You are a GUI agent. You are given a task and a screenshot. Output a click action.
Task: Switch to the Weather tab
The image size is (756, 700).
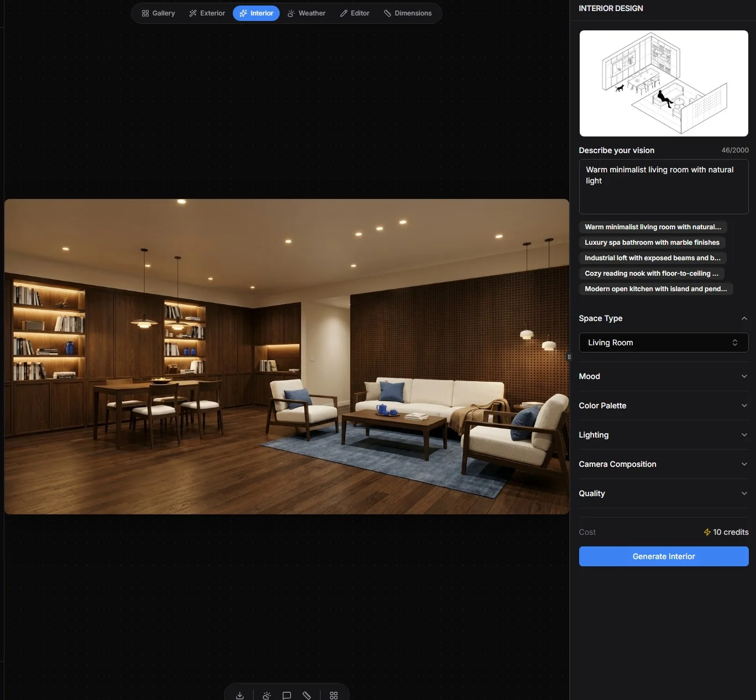[x=306, y=13]
